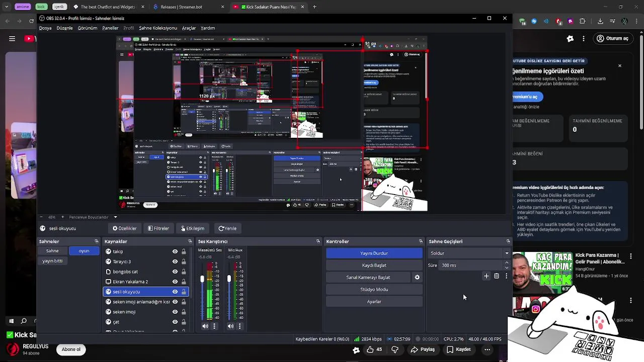Hide the Ekran Yakalama 2 source
The height and width of the screenshot is (362, 644).
(175, 282)
